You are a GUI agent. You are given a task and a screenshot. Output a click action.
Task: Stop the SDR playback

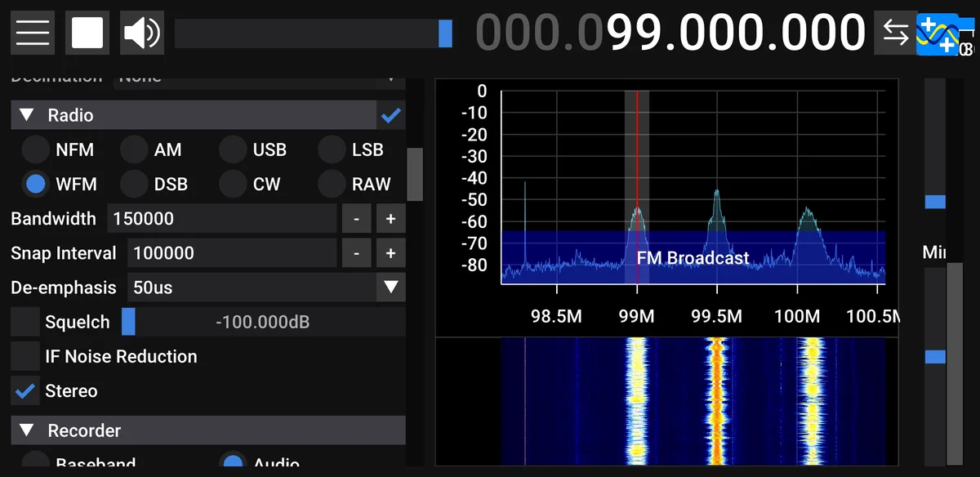pyautogui.click(x=87, y=33)
